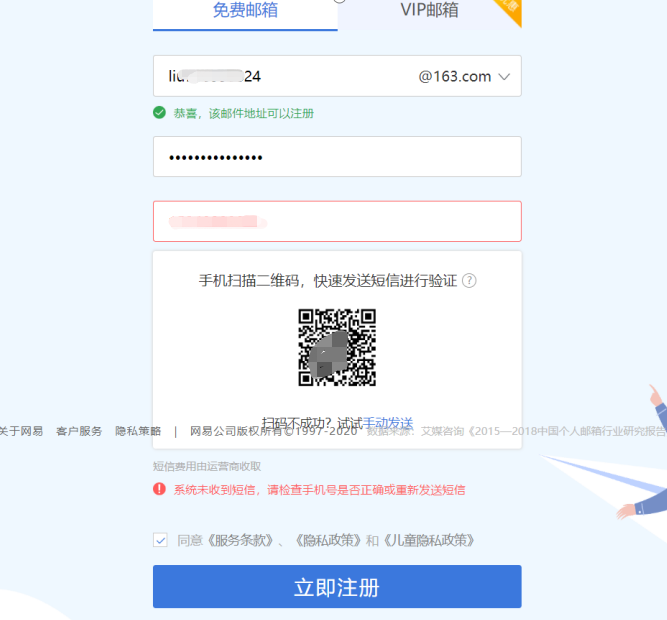Click the red exclamation error icon
This screenshot has width=667, height=620.
(160, 489)
